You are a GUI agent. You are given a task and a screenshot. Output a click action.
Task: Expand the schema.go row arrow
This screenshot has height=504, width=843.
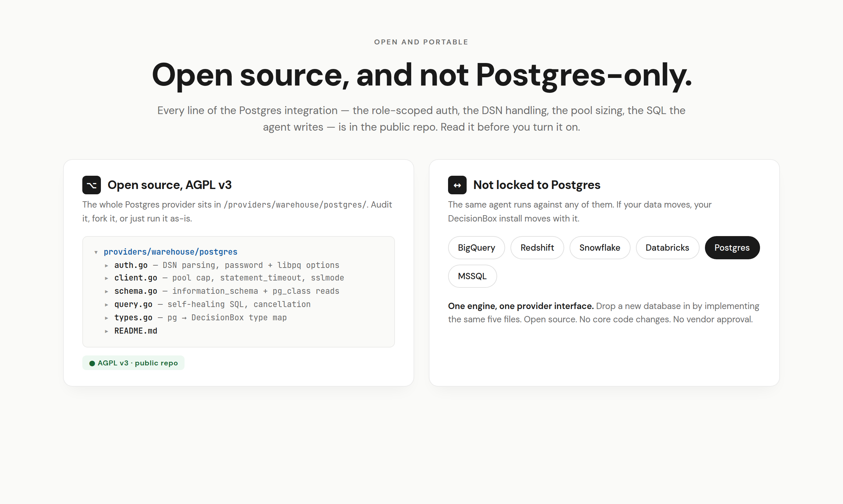107,291
